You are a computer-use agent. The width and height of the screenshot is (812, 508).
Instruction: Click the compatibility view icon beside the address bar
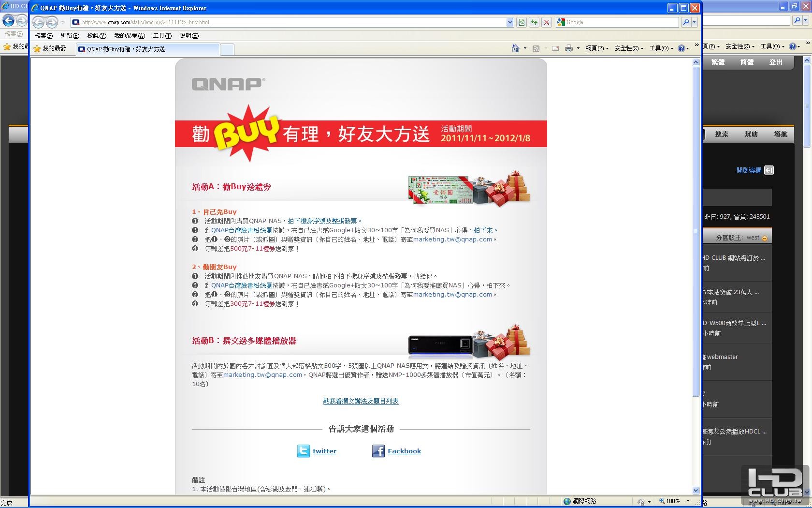click(522, 22)
